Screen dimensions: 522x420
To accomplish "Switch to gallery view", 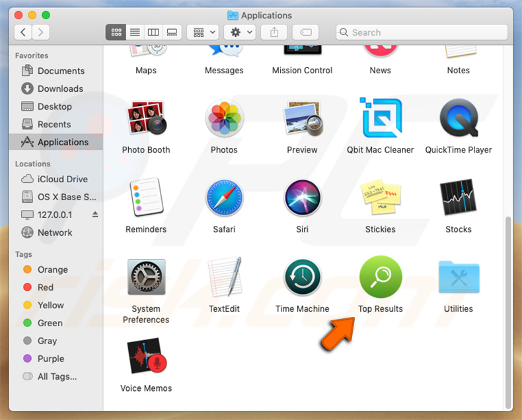I will [172, 32].
